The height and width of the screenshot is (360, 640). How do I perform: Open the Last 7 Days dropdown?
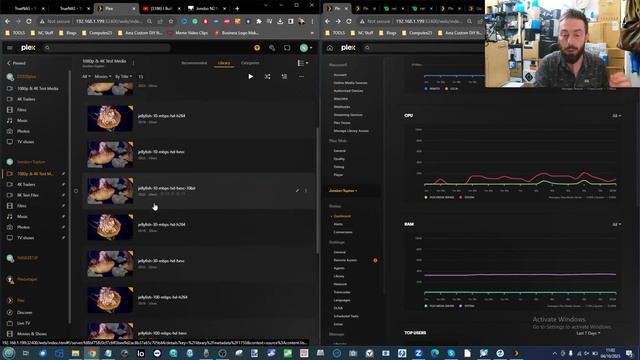pyautogui.click(x=588, y=333)
